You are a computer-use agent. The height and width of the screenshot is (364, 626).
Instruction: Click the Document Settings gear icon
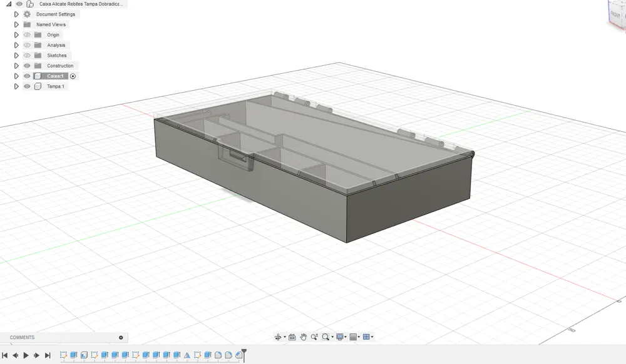(x=27, y=14)
